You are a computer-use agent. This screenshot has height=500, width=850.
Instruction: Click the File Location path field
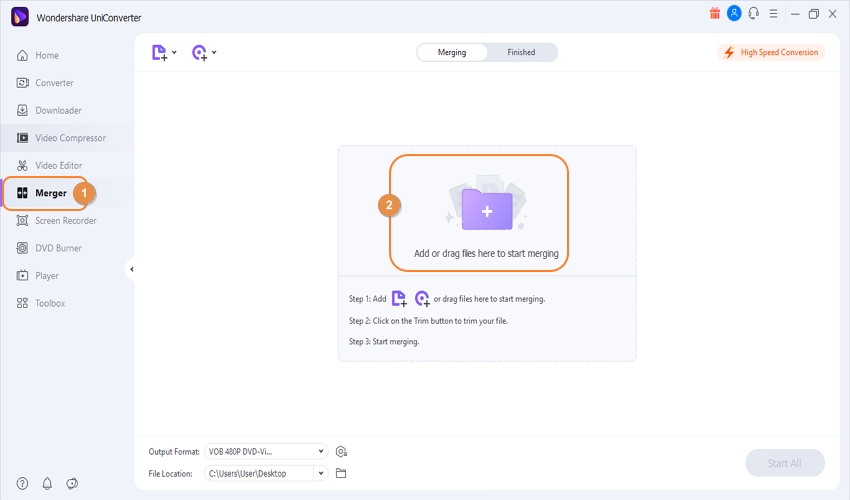tap(259, 473)
